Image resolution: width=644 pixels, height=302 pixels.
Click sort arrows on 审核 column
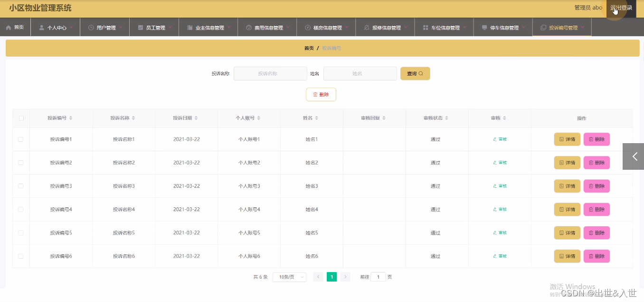click(x=505, y=118)
